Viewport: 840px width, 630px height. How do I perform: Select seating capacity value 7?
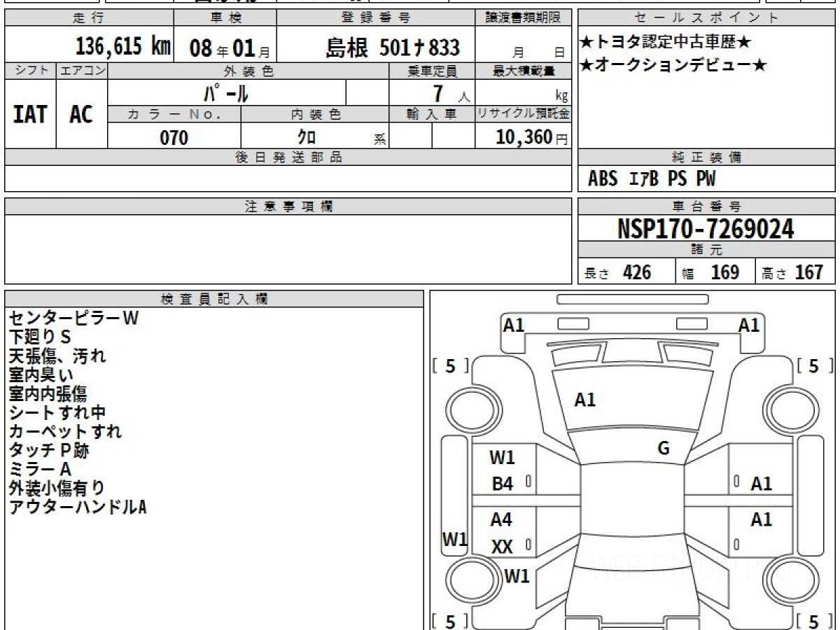click(439, 92)
